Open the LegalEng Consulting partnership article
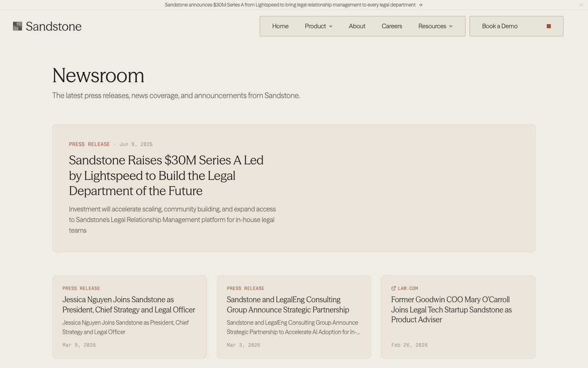This screenshot has height=368, width=588. click(x=294, y=317)
